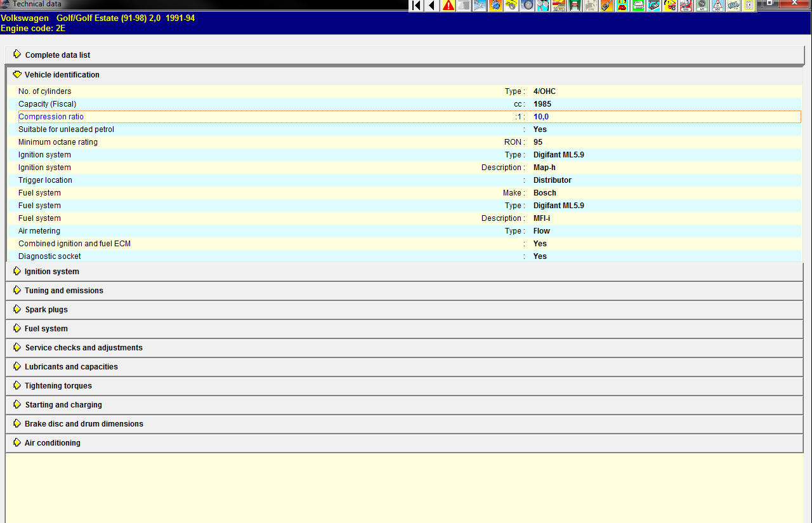812x523 pixels.
Task: Expand the Complete data list section
Action: point(58,55)
